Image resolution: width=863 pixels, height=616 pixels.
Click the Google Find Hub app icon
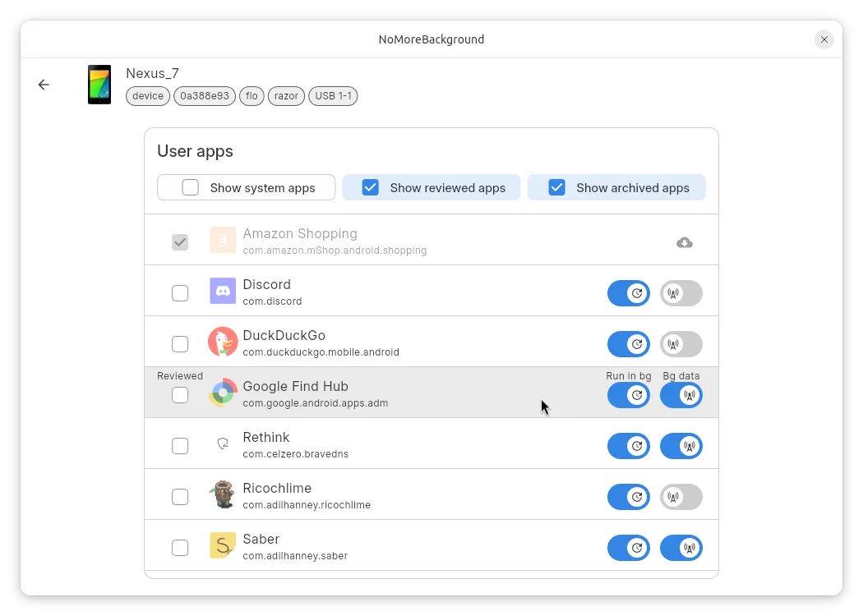click(x=223, y=393)
